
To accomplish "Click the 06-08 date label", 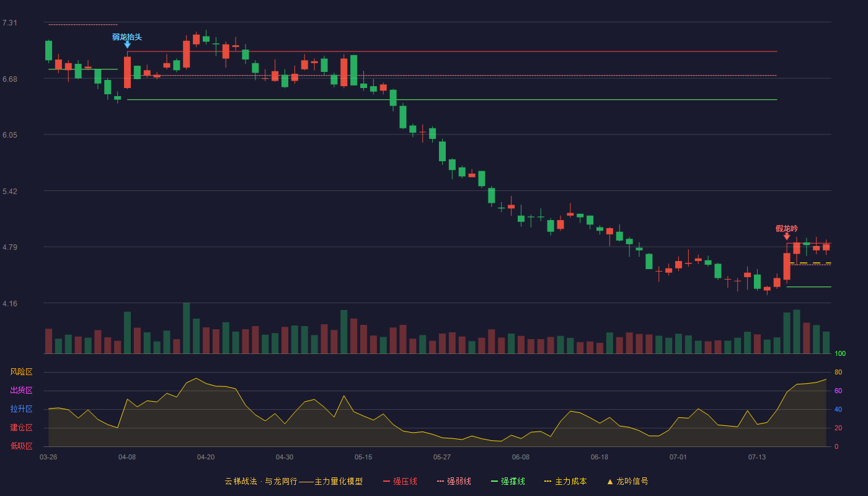I will 521,457.
